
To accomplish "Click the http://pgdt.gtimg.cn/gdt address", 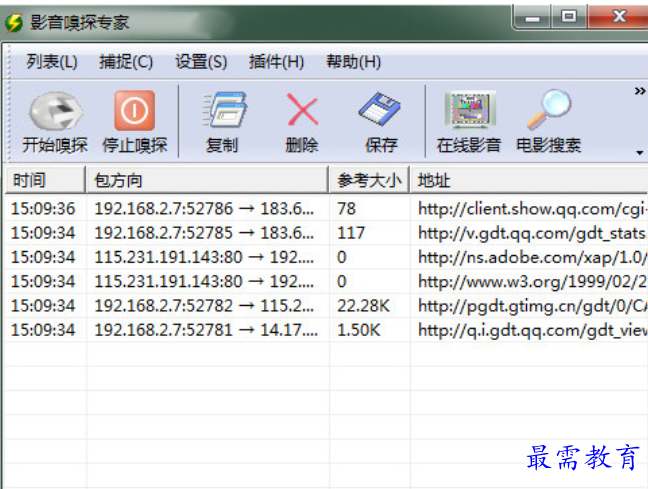I will click(532, 306).
